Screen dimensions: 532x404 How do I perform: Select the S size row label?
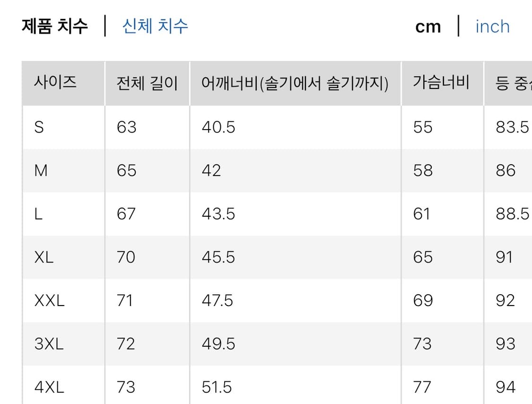click(39, 127)
